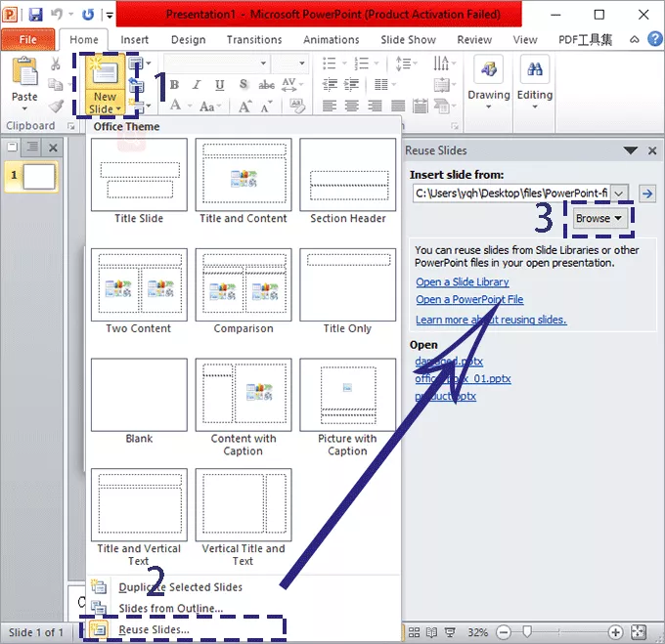Toggle Align Text Right

click(x=375, y=106)
